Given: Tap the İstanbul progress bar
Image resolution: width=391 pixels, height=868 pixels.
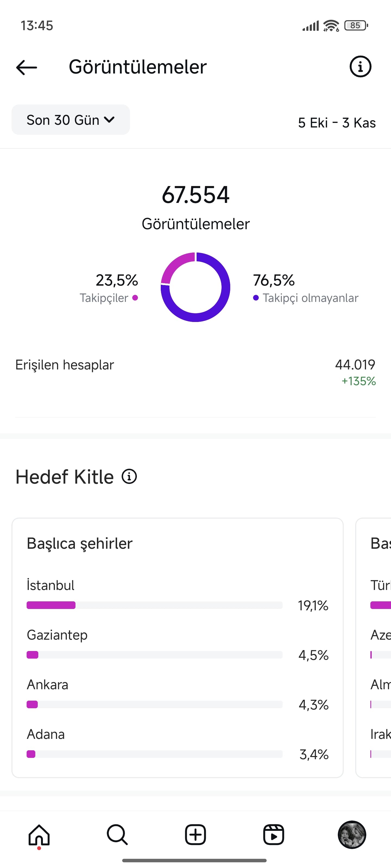Looking at the screenshot, I should click(154, 605).
